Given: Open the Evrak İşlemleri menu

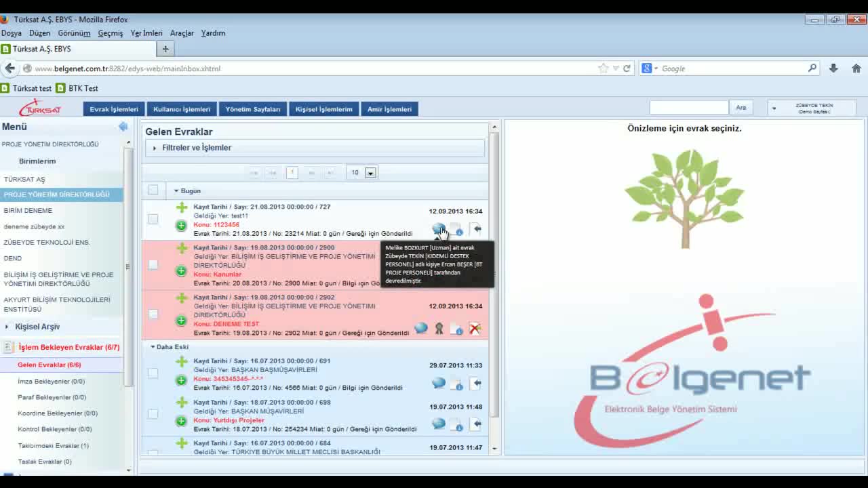Looking at the screenshot, I should (x=113, y=109).
